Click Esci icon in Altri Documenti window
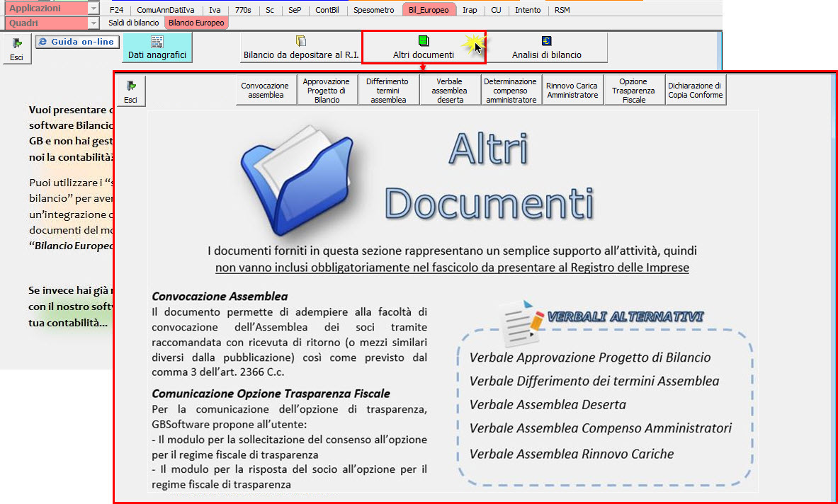The image size is (838, 504). click(130, 86)
